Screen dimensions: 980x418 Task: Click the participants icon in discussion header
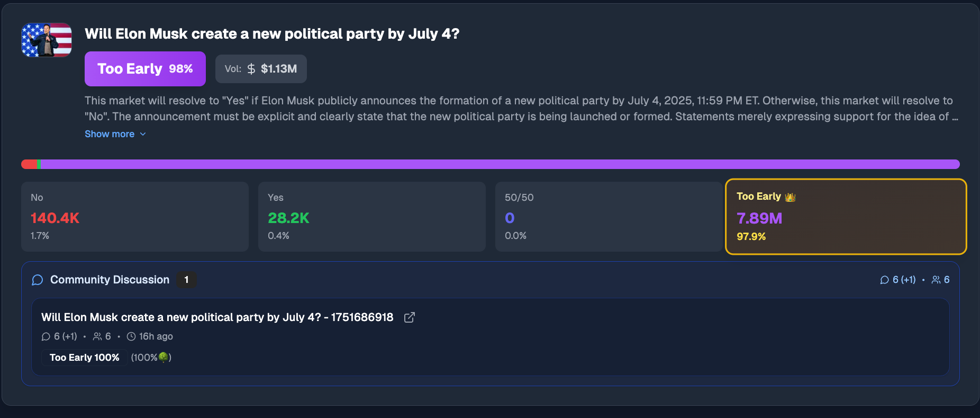pyautogui.click(x=936, y=280)
